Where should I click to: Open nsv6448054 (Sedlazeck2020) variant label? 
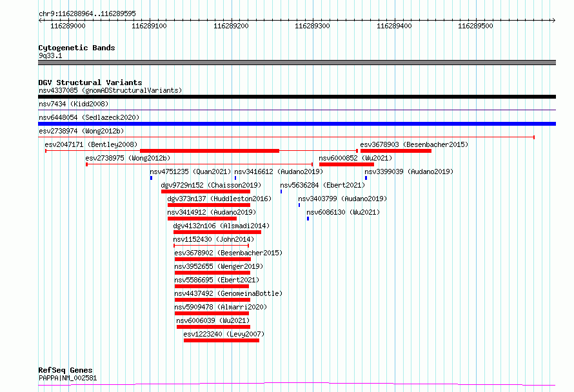[89, 117]
